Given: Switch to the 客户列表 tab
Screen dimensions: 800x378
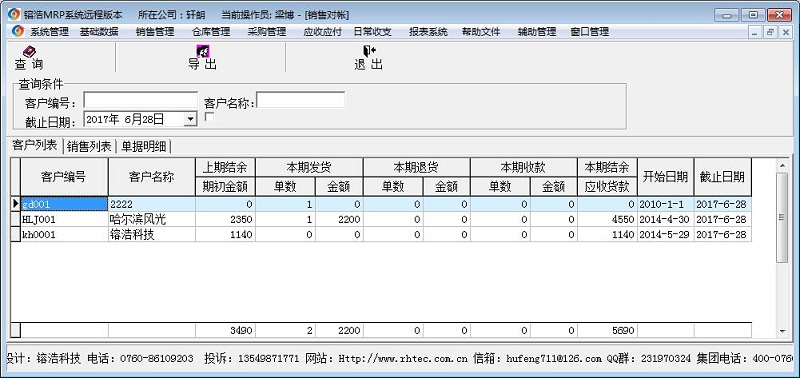Looking at the screenshot, I should tap(35, 145).
